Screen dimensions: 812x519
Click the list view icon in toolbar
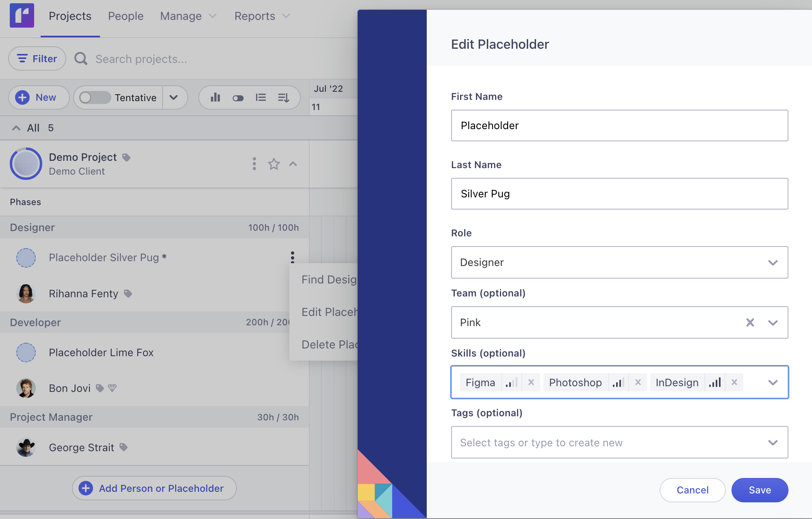[x=261, y=97]
